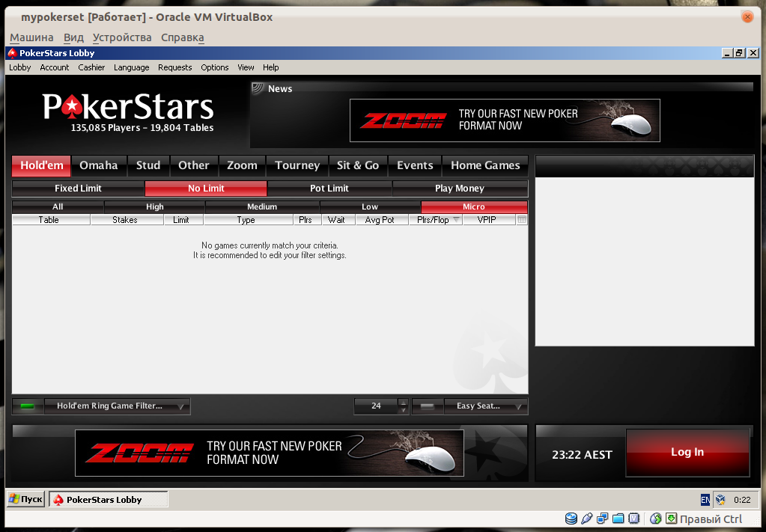
Task: Open the Hold'em Ring Game Filter dropdown
Action: (x=117, y=406)
